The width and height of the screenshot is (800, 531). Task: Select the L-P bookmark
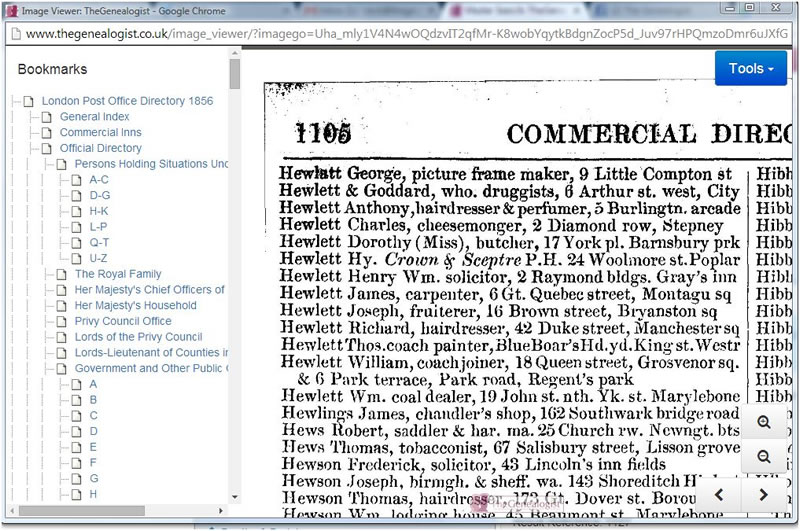98,227
